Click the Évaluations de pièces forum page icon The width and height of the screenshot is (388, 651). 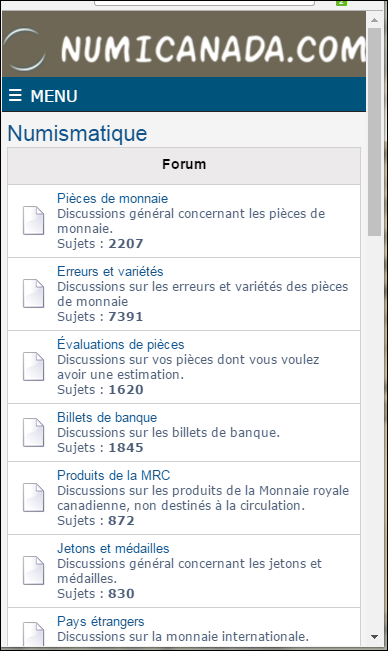pyautogui.click(x=34, y=367)
